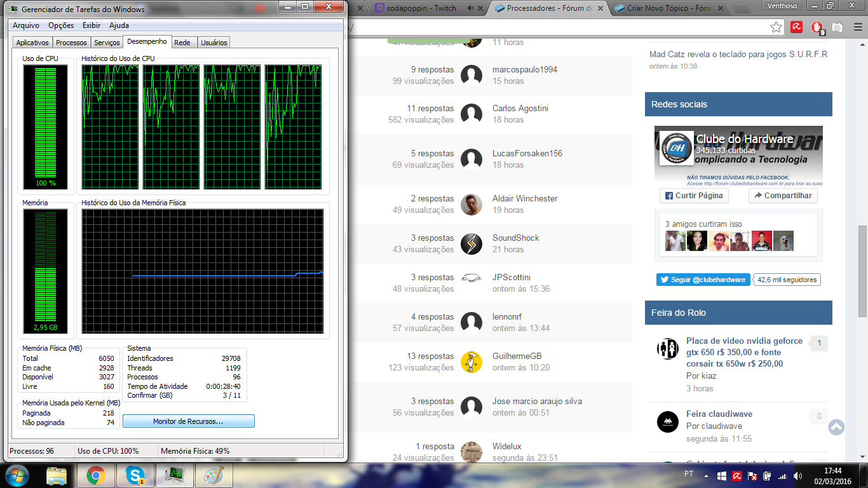868x488 pixels.
Task: Open the Arquivo menu
Action: click(26, 25)
